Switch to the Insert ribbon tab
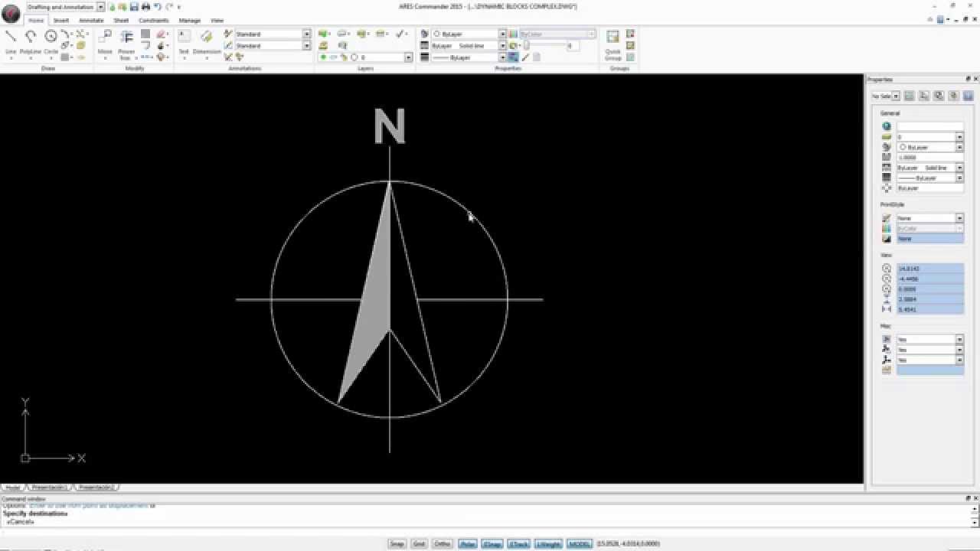980x551 pixels. [61, 21]
